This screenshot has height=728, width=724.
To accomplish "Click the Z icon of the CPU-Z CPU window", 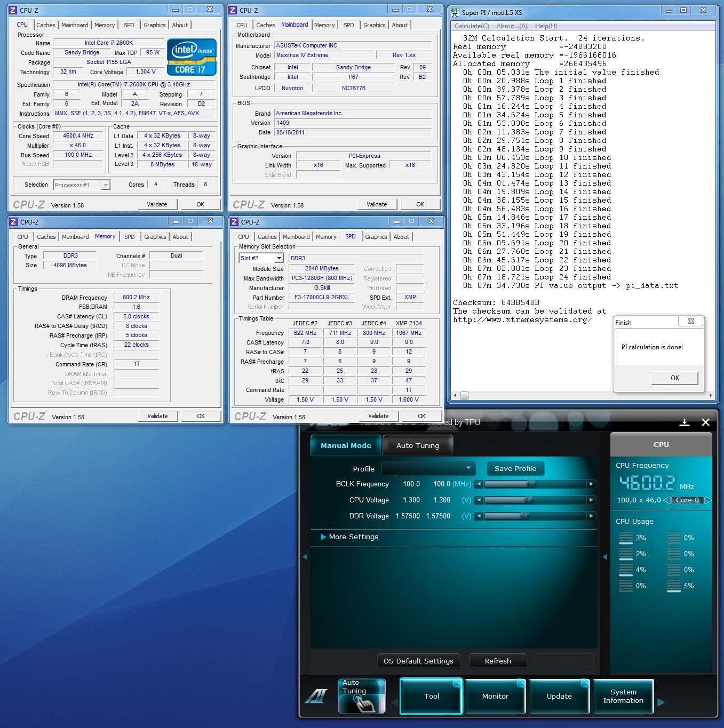I will (x=13, y=10).
